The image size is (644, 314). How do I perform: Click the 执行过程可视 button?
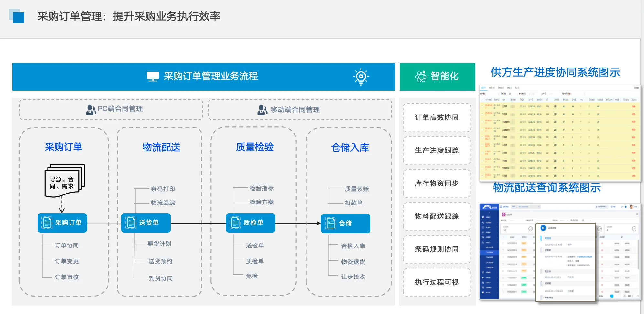point(437,282)
